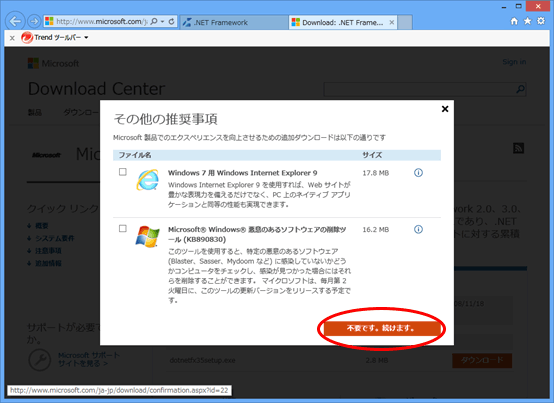Image resolution: width=554 pixels, height=403 pixels.
Task: Open the Microsoft サポート サイトを見る link
Action: tap(89, 359)
